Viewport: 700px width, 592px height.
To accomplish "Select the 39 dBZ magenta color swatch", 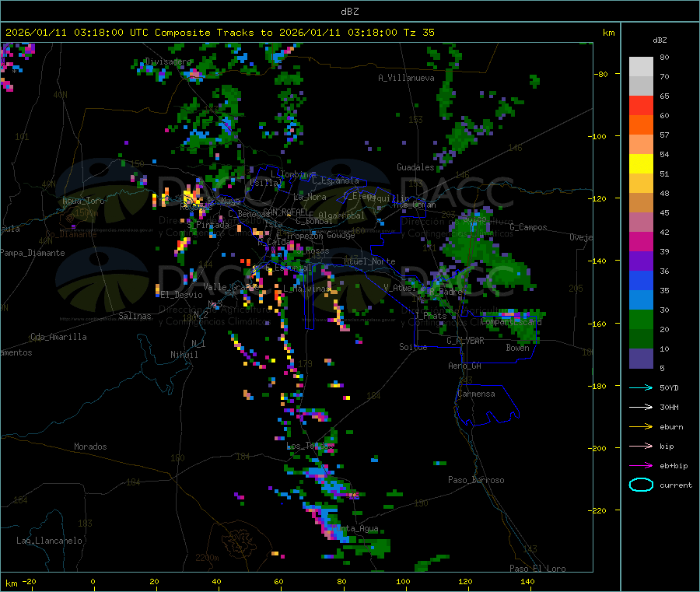I will [x=641, y=241].
